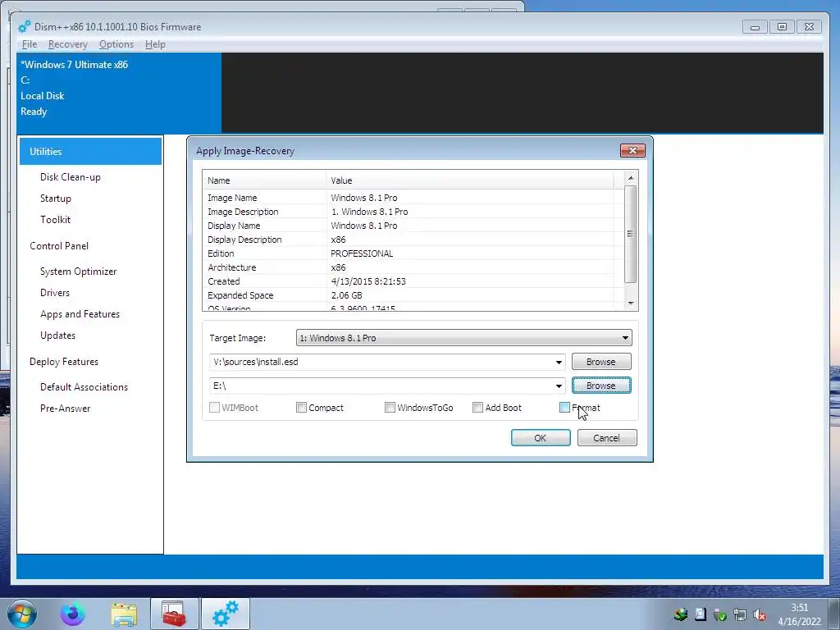Screen dimensions: 840x630
Task: Open Disk Clean-up in the sidebar
Action: click(71, 177)
